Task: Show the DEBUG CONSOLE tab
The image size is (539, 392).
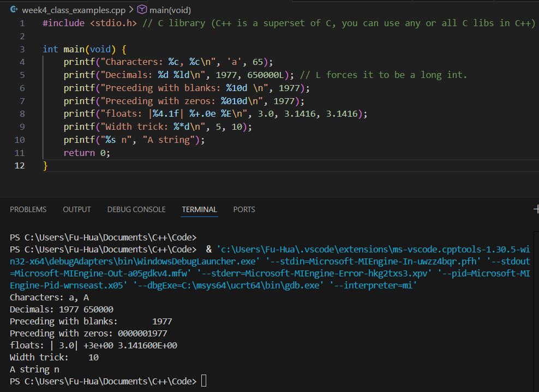Action: 136,209
